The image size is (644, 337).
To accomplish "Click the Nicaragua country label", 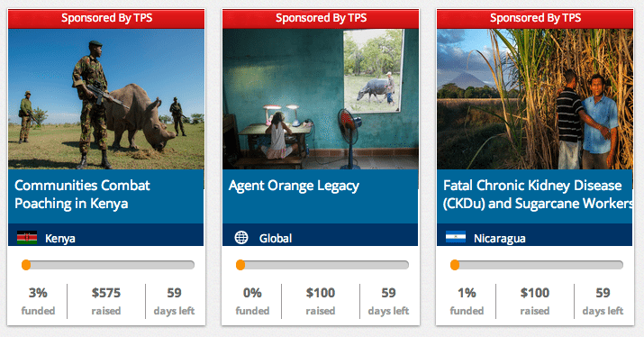I will click(x=499, y=239).
